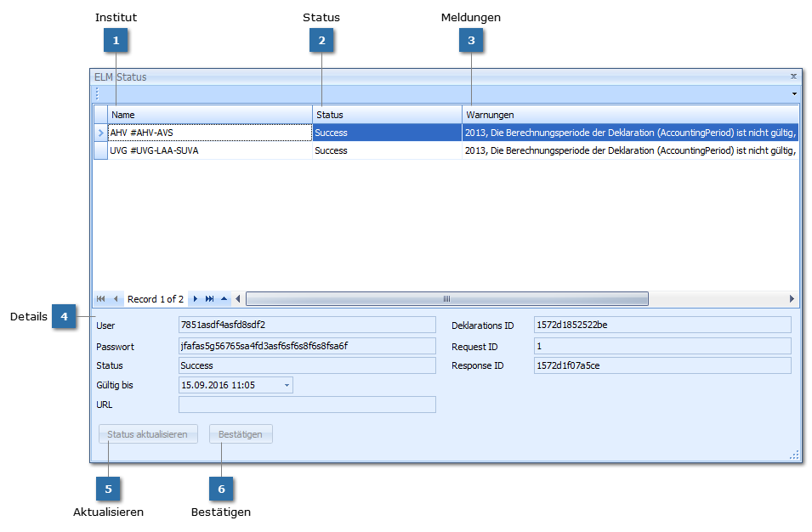Go to next record in navigator
The width and height of the screenshot is (812, 532).
point(196,299)
